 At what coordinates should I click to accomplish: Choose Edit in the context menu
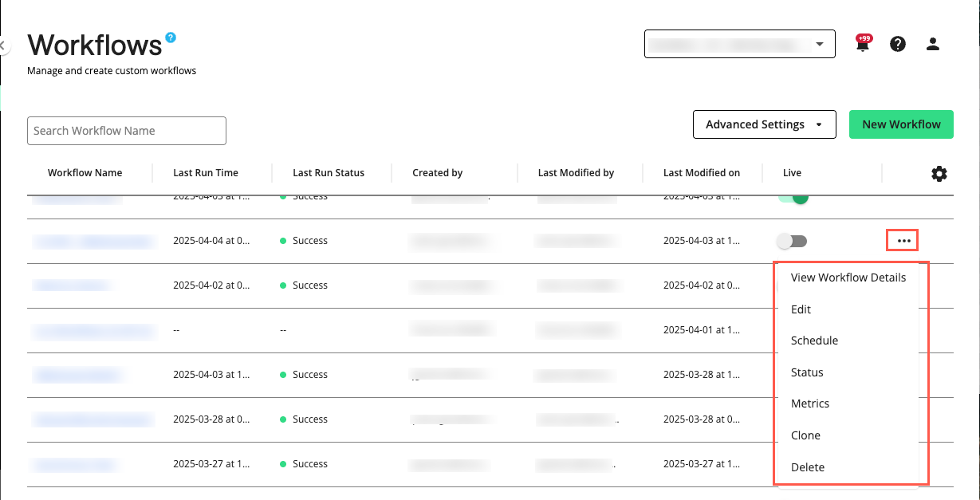coord(801,309)
